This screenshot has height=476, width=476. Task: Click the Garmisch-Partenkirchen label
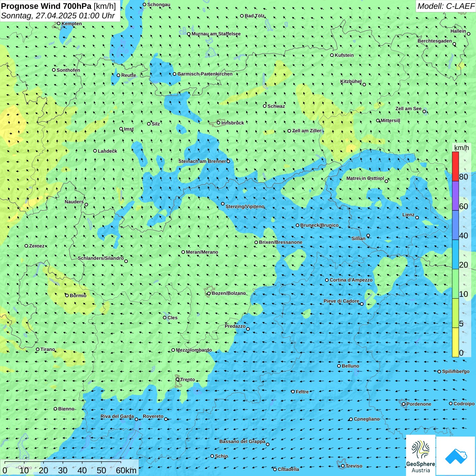[205, 74]
